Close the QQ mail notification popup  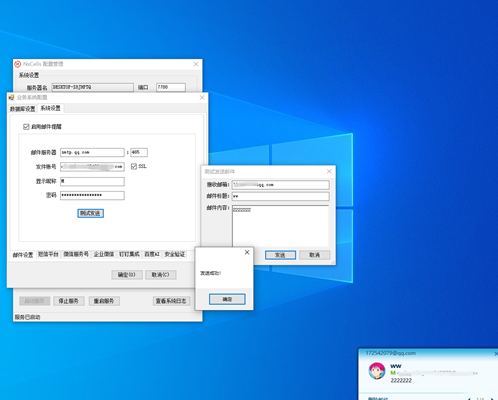tap(496, 353)
